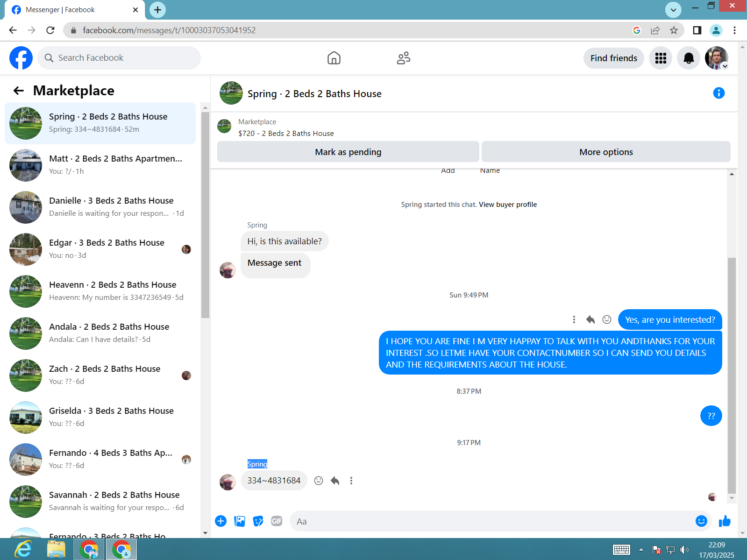This screenshot has width=747, height=560.
Task: Open the volume control in system tray
Action: 684,550
